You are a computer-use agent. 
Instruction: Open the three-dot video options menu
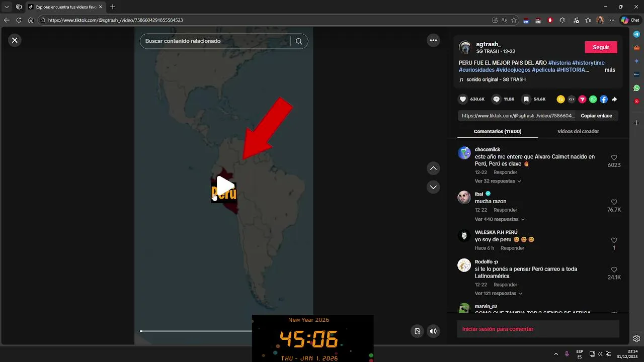[433, 40]
